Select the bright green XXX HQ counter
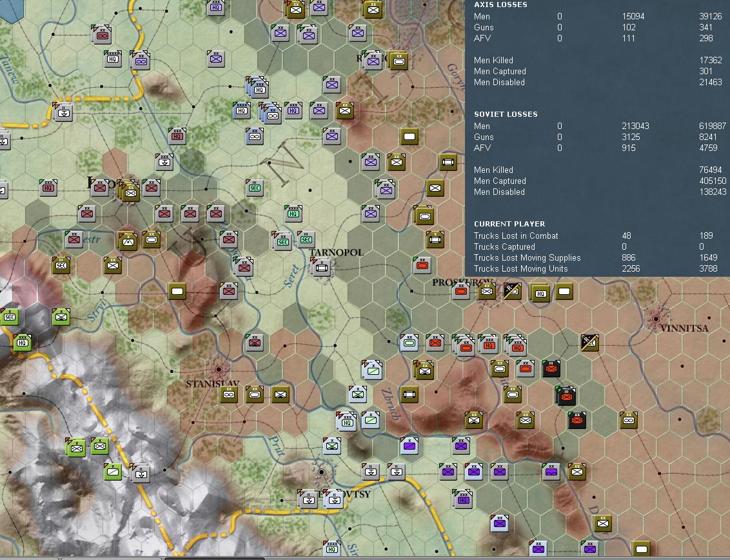Image resolution: width=730 pixels, height=560 pixels. click(x=22, y=343)
